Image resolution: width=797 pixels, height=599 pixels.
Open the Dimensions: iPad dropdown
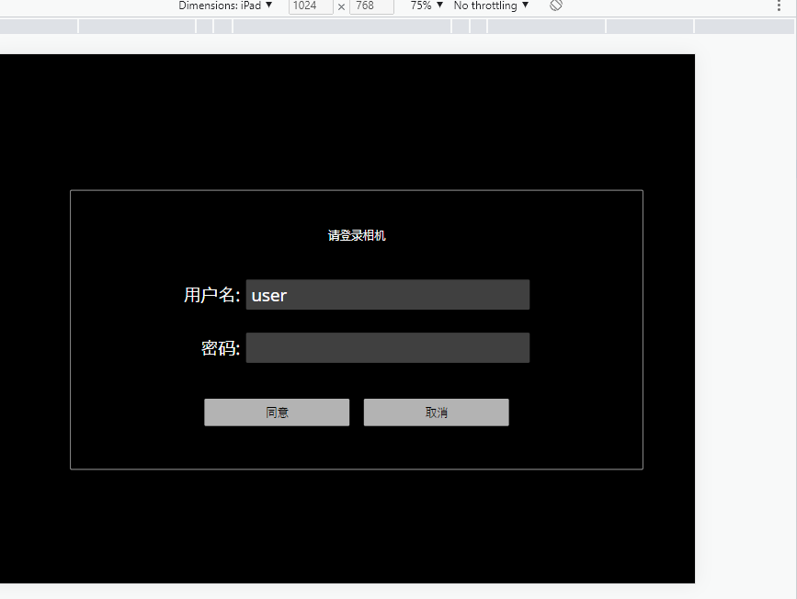tap(225, 6)
